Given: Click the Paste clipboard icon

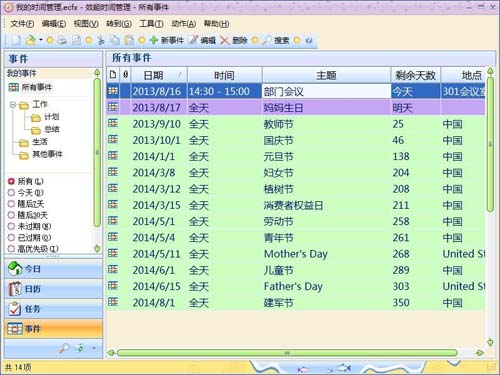Looking at the screenshot, I should pos(129,40).
